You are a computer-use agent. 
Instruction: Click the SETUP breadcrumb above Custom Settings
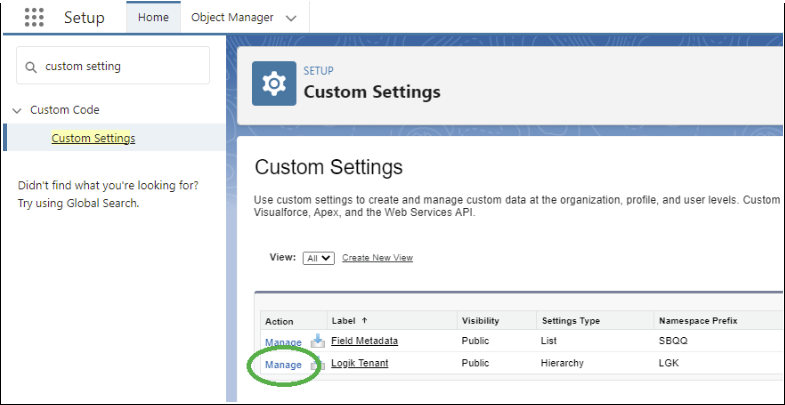(x=318, y=71)
